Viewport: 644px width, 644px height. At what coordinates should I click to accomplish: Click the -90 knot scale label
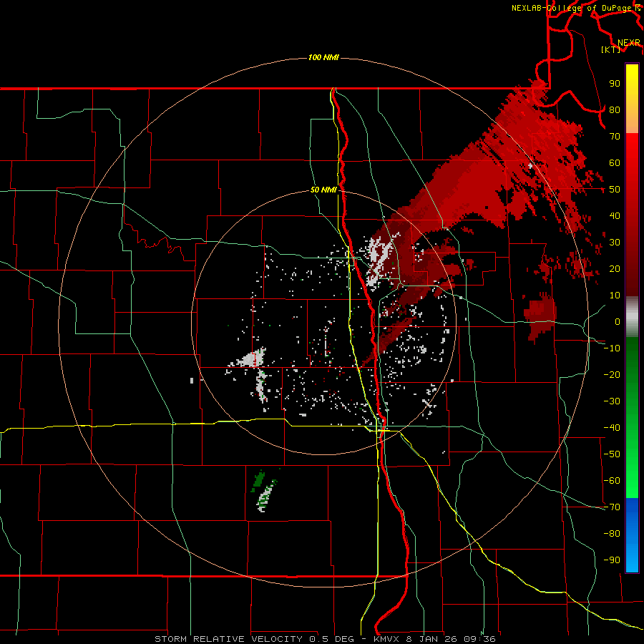coord(612,560)
